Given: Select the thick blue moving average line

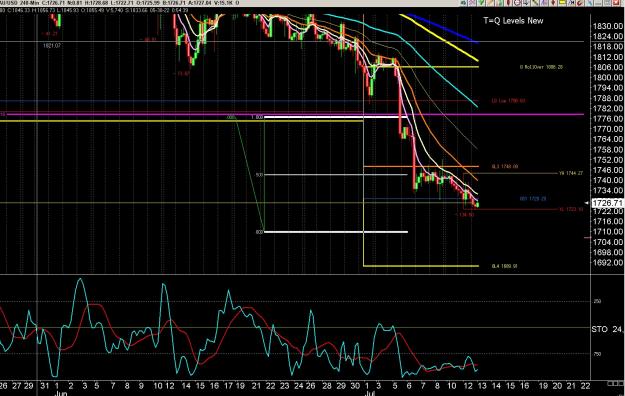Looking at the screenshot, I should pyautogui.click(x=442, y=28).
